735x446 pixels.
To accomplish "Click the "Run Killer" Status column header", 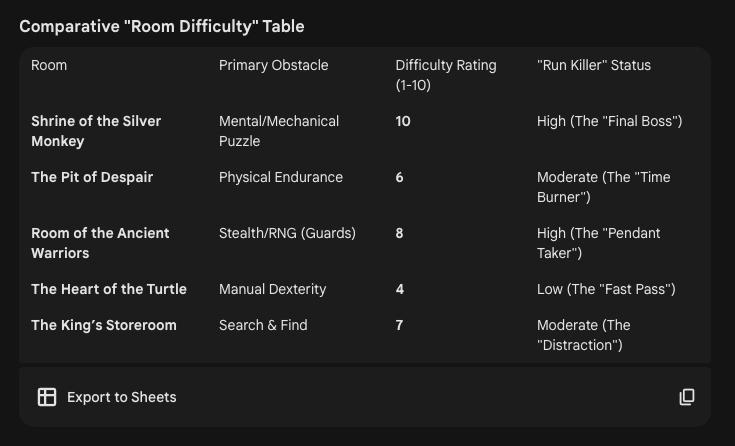I will pos(594,65).
